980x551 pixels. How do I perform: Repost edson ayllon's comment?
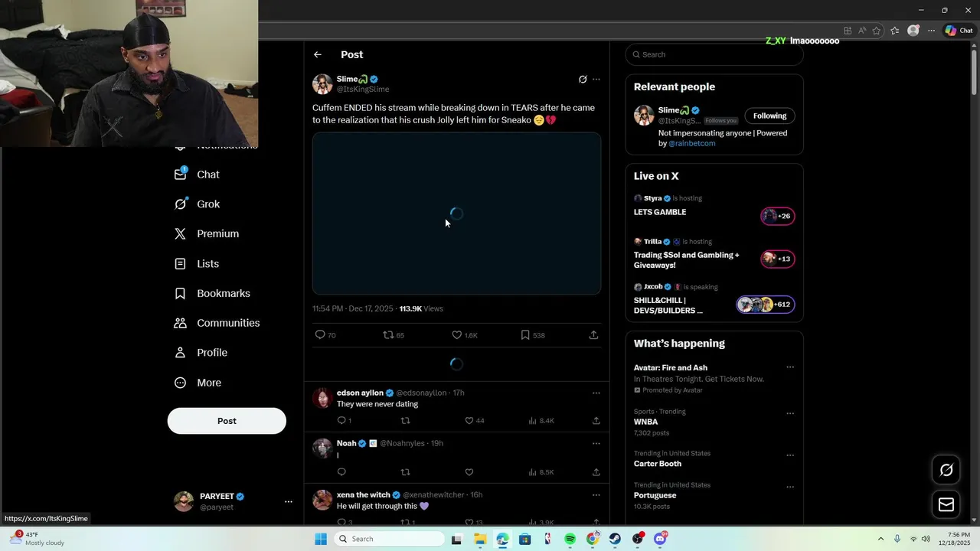[x=405, y=420]
